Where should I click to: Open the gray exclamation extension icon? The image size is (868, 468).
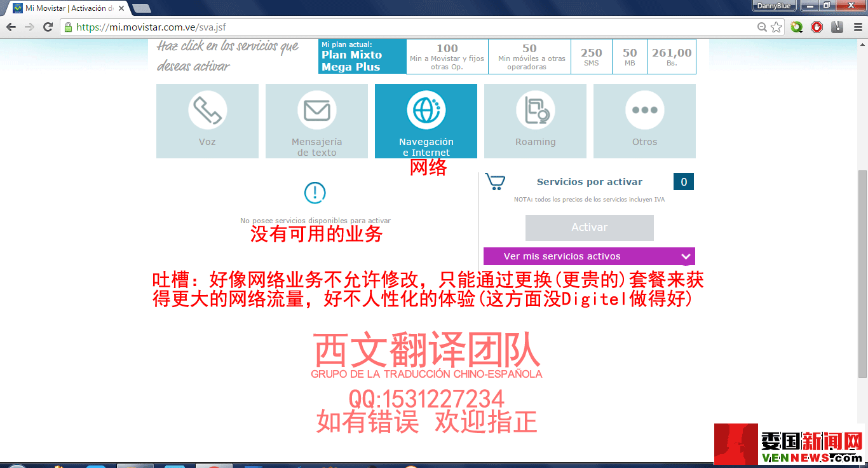837,27
